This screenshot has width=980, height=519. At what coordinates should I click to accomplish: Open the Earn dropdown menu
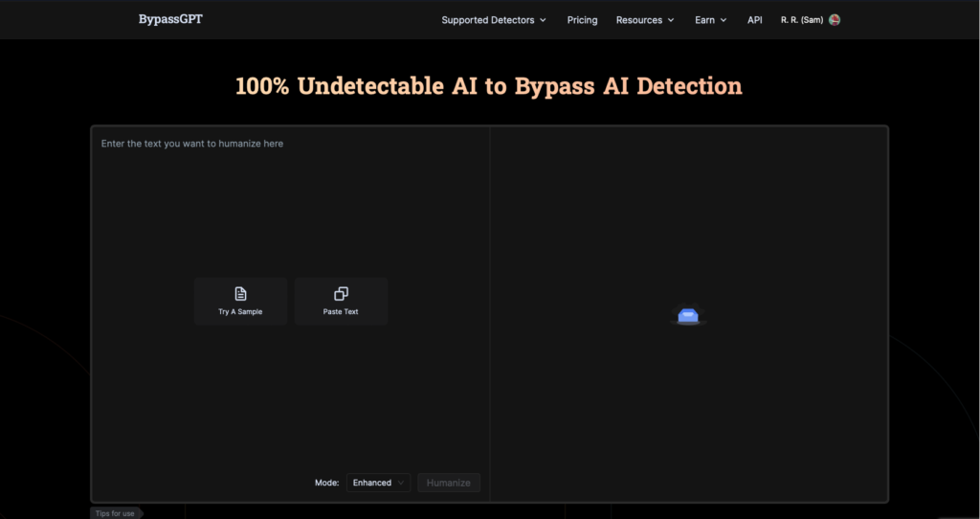[711, 20]
